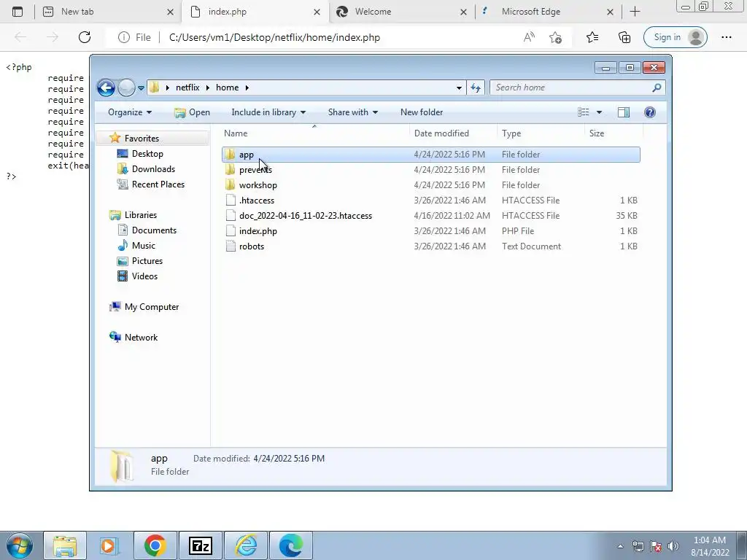747x560 pixels.
Task: Click the magnifier icon in Search home box
Action: pyautogui.click(x=657, y=87)
